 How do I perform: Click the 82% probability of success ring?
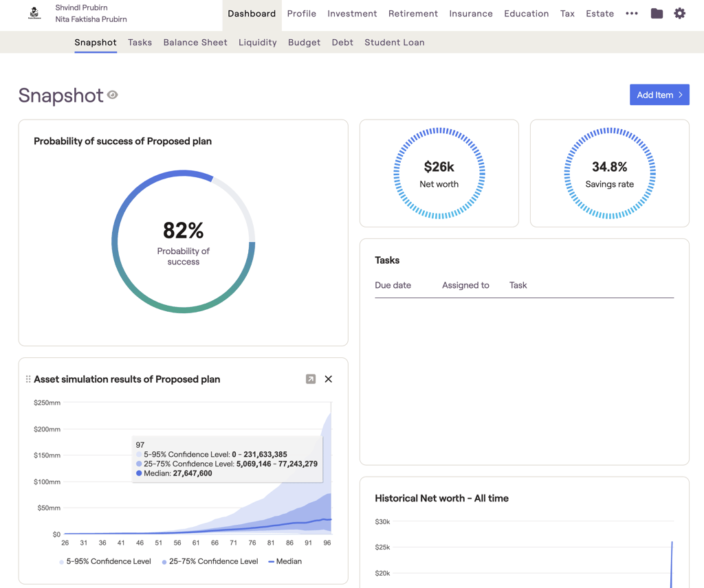click(x=183, y=242)
